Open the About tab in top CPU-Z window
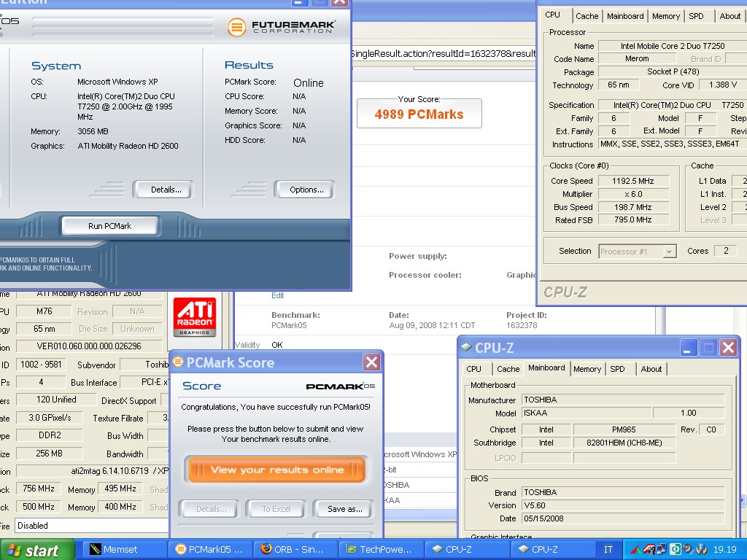The height and width of the screenshot is (560, 747). 729,16
